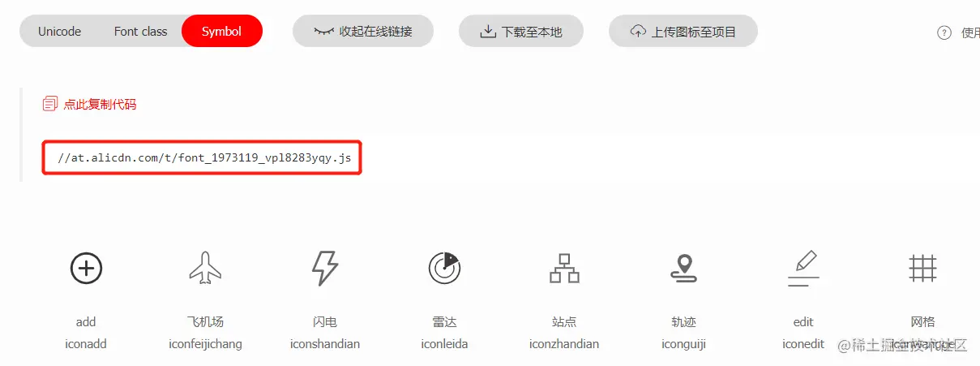Click the iconleida class name text

(x=444, y=343)
